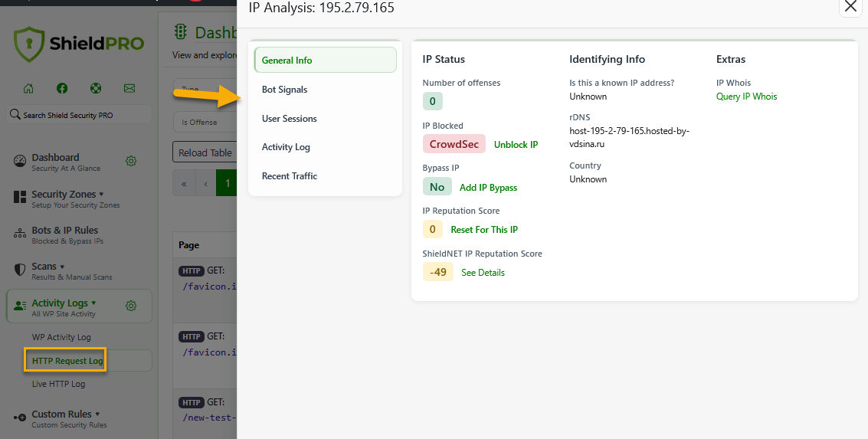This screenshot has width=868, height=439.
Task: Click the IP Reputation Score 0 badge
Action: (x=432, y=229)
